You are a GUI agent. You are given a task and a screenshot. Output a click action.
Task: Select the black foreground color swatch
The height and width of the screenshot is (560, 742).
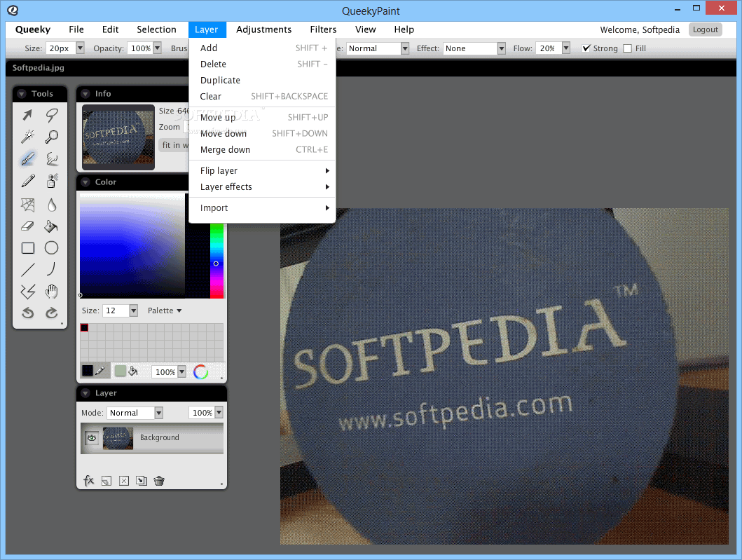click(88, 371)
